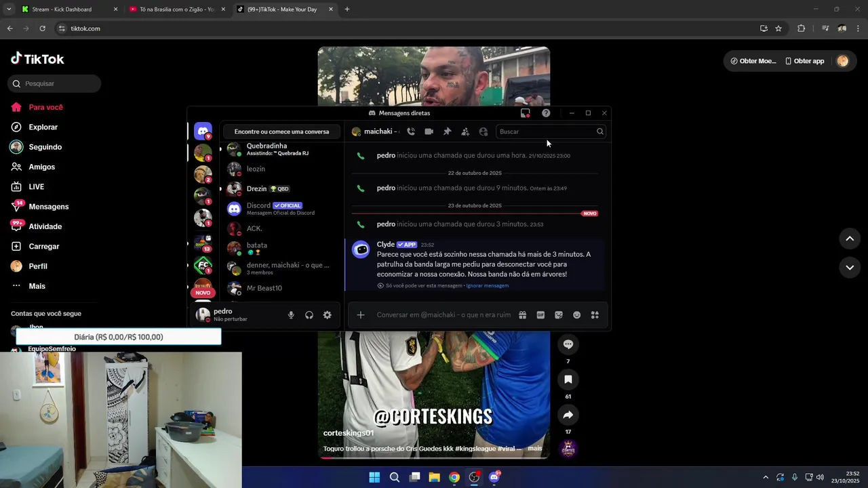Image resolution: width=868 pixels, height=488 pixels.
Task: Bookmark this page with the star icon
Action: click(778, 28)
